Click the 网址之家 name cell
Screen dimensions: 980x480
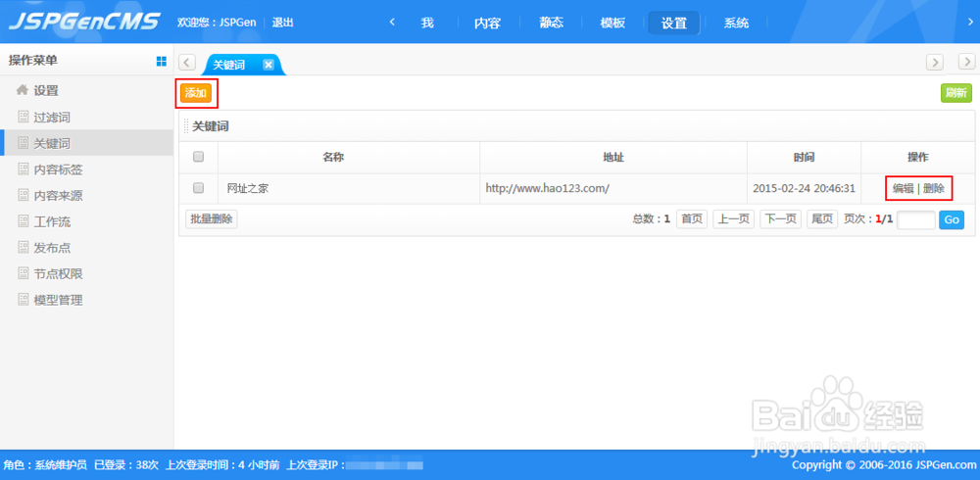[x=349, y=188]
